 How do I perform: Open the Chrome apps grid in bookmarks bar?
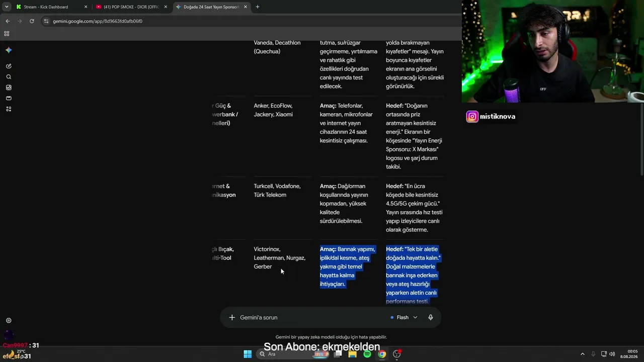point(7,34)
